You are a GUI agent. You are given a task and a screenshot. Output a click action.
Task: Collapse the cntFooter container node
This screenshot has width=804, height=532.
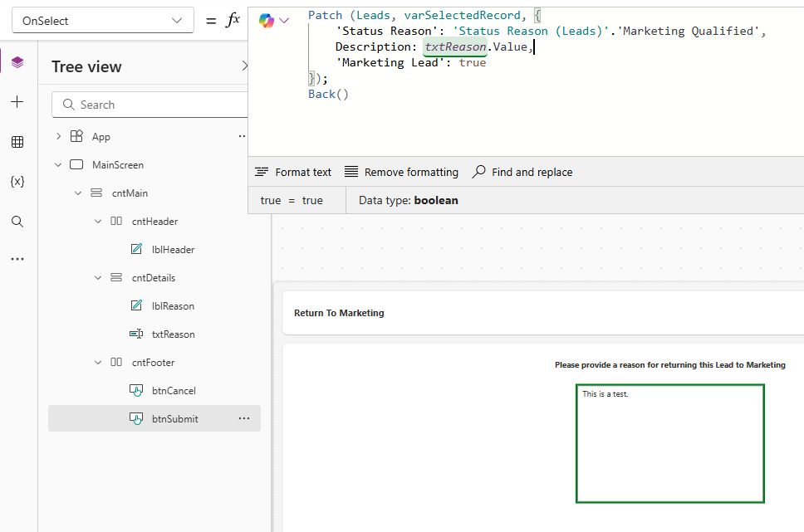(x=98, y=363)
